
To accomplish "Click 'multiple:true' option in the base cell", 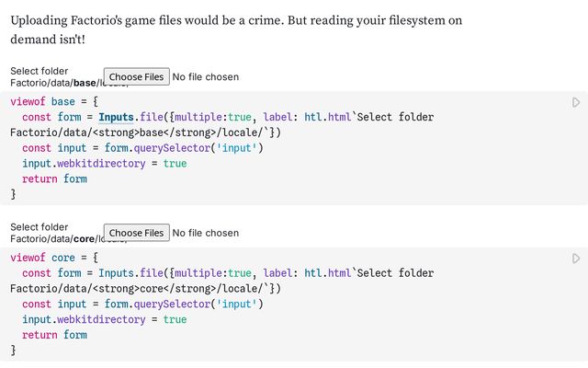I will pyautogui.click(x=212, y=117).
